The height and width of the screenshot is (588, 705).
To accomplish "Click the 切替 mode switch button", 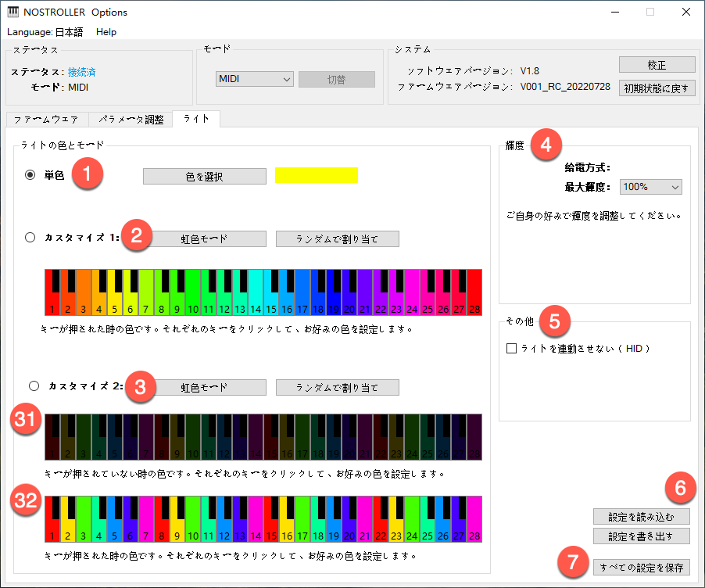I will pos(336,79).
